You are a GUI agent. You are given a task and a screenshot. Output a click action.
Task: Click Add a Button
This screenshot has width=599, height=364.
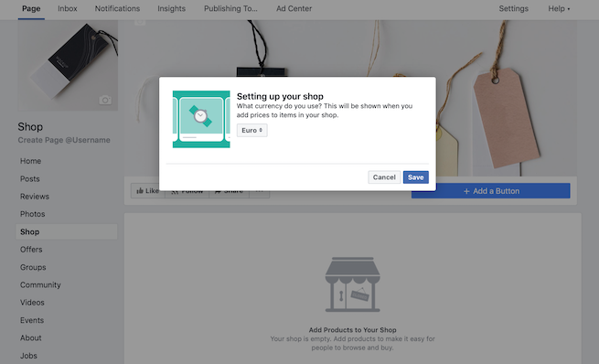point(491,191)
